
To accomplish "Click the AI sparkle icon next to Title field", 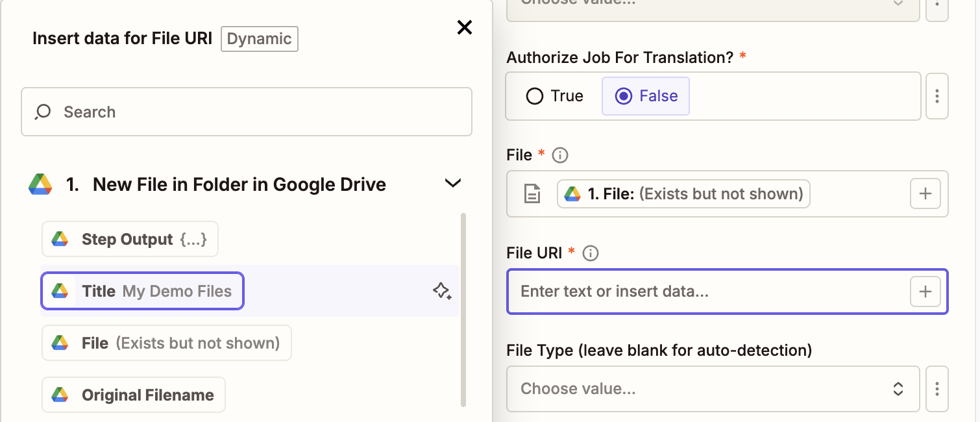I will [x=442, y=291].
